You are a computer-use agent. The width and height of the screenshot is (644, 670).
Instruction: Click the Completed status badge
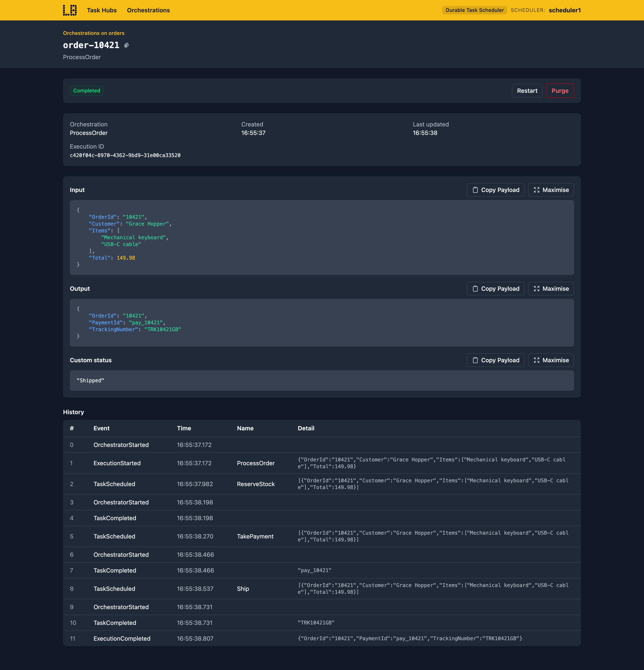[x=86, y=91]
